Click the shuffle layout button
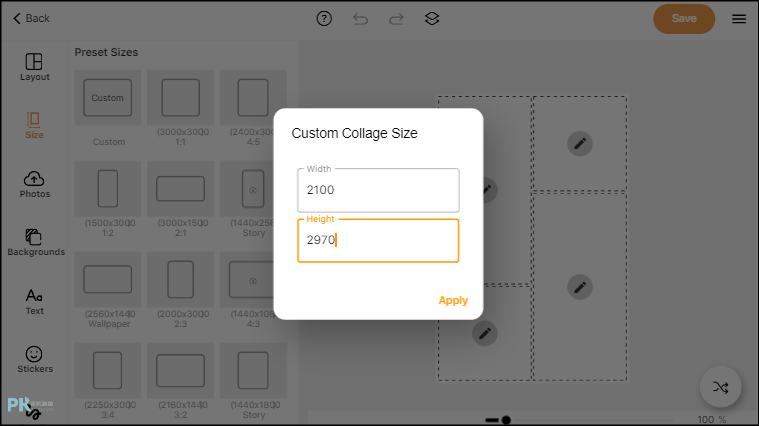759x426 pixels. [x=720, y=387]
